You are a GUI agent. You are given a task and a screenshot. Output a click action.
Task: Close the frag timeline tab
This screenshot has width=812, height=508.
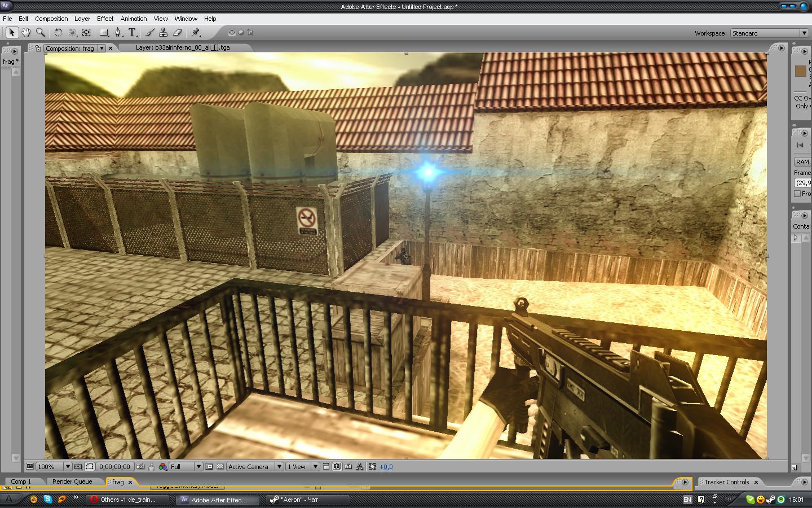coord(130,482)
